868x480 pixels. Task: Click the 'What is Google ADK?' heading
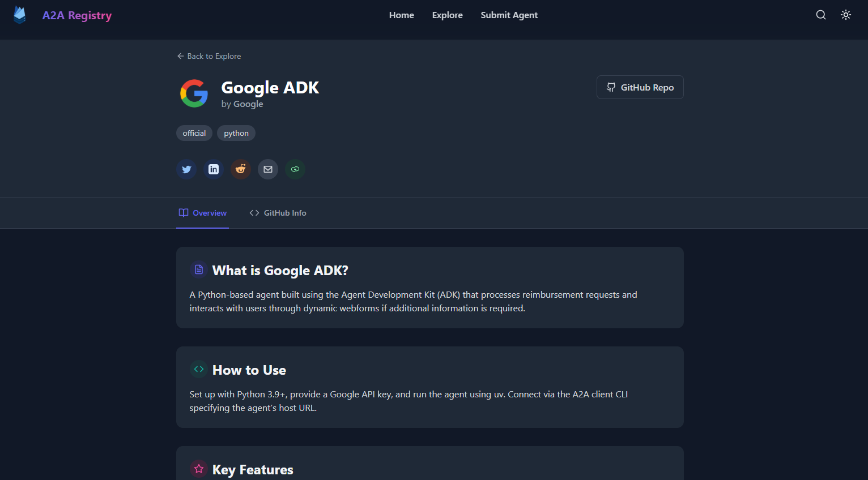(x=280, y=271)
